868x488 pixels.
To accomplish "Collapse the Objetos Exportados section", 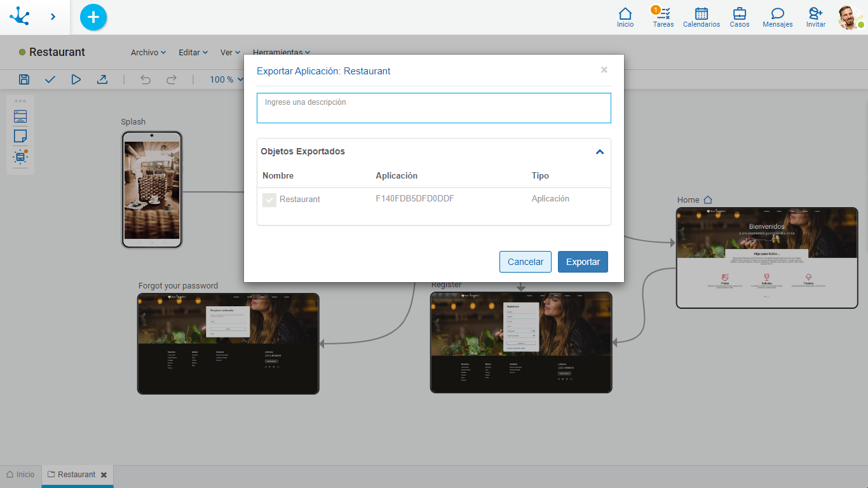I will tap(599, 152).
